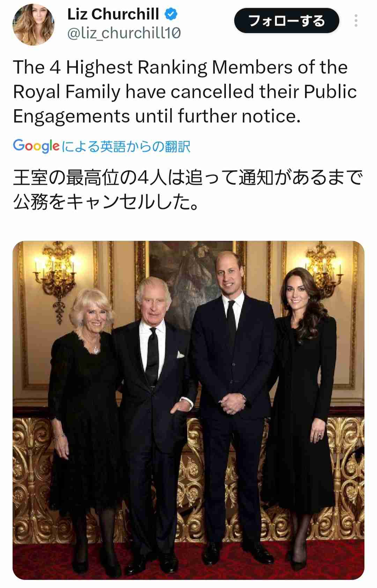Open Liz Churchill's profile picture

tap(34, 24)
